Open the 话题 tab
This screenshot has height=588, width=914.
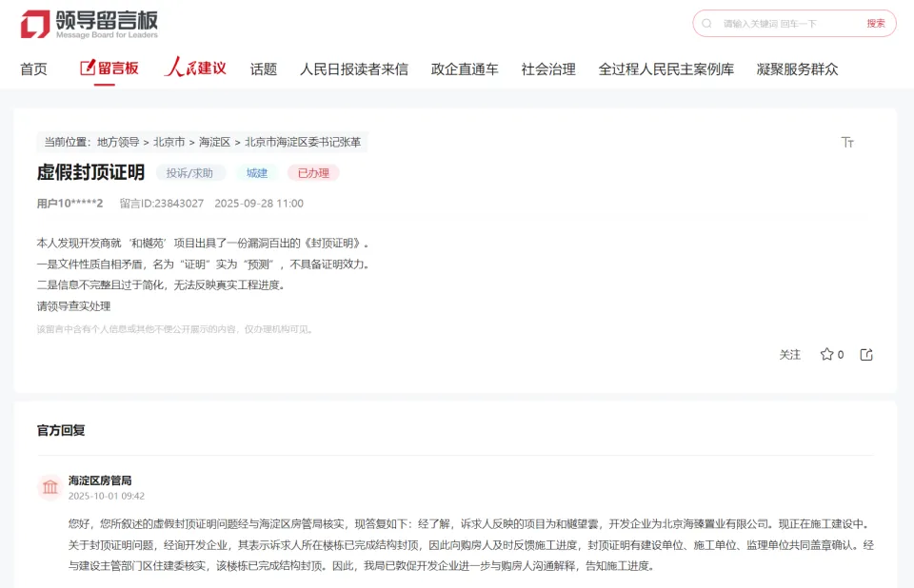263,68
